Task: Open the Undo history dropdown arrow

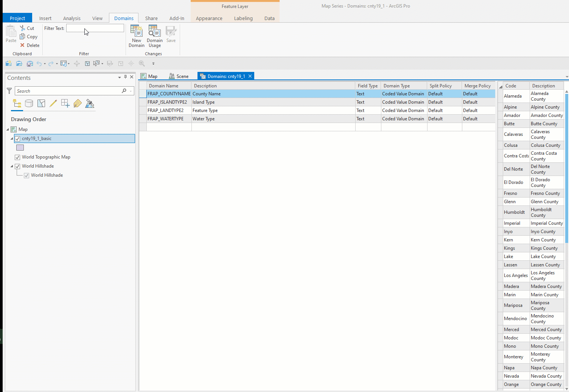Action: coord(45,64)
